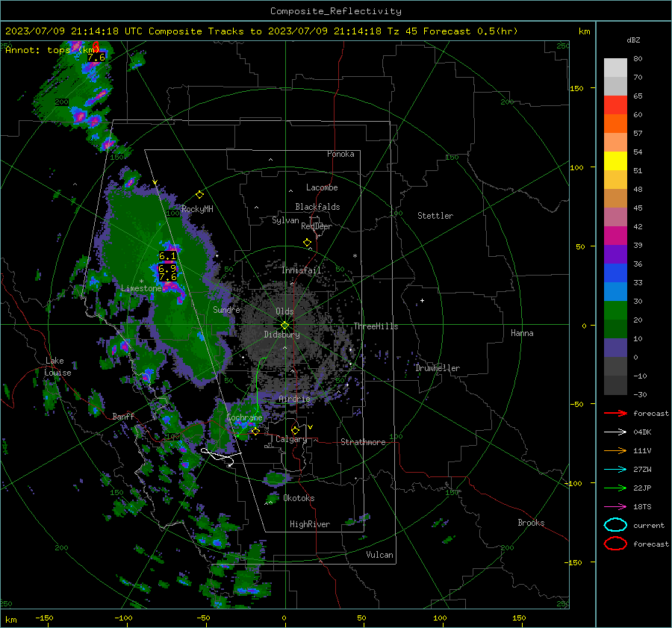The width and height of the screenshot is (672, 628).
Task: Click the white storm track outline southwest of Calgary
Action: coord(221,456)
